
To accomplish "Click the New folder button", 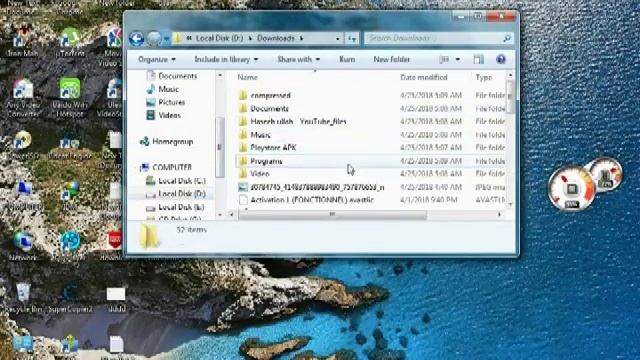I will (x=391, y=60).
